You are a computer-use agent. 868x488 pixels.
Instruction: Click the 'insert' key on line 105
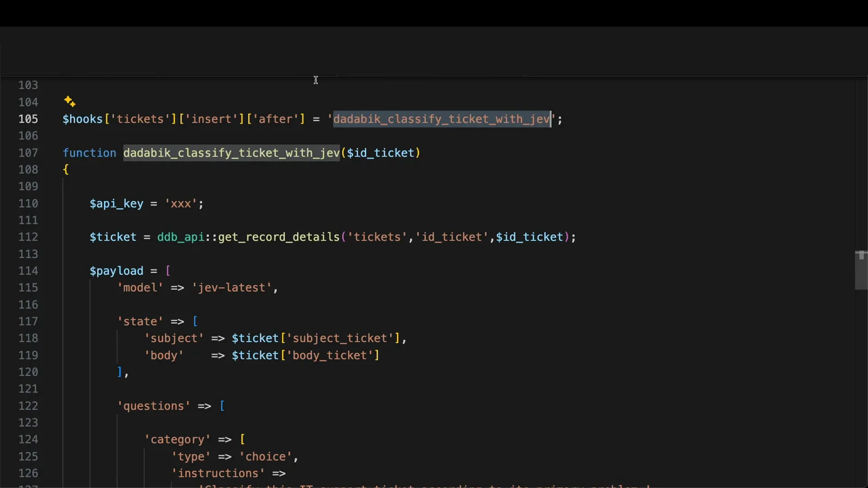pos(212,119)
